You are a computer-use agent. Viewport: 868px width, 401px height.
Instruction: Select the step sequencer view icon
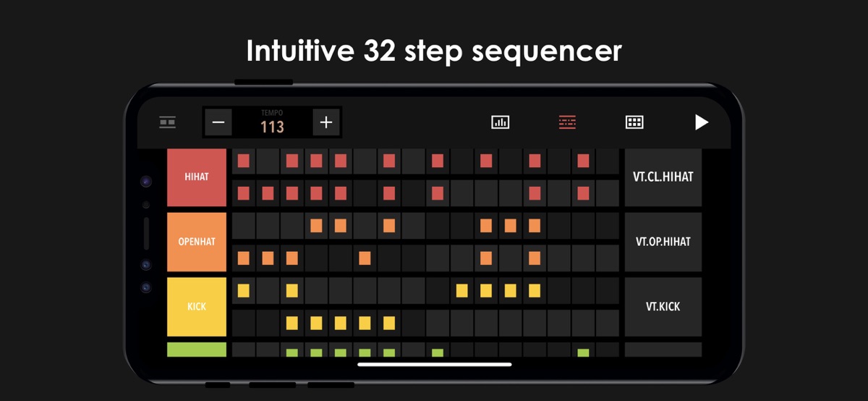pos(567,122)
